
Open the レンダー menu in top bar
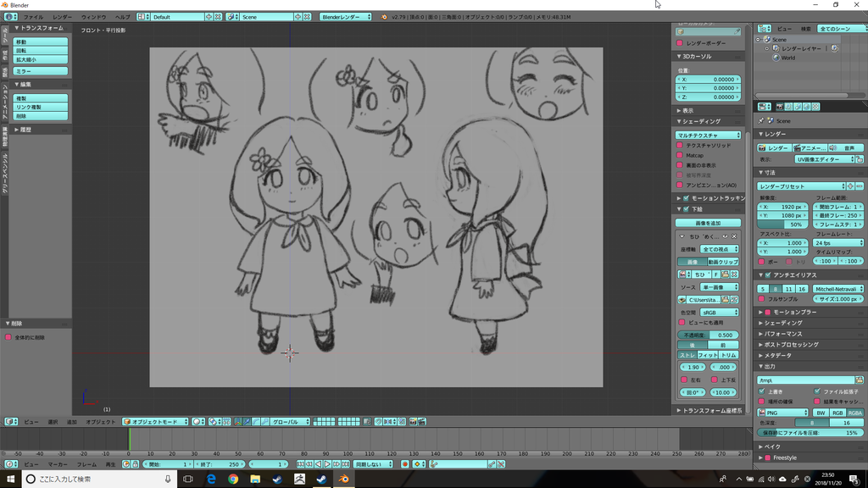point(62,17)
